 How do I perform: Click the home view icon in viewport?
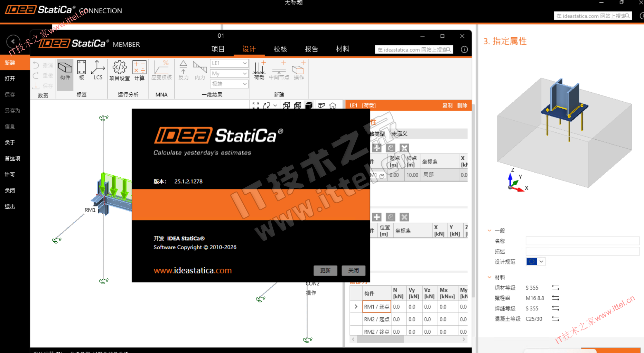(x=333, y=105)
